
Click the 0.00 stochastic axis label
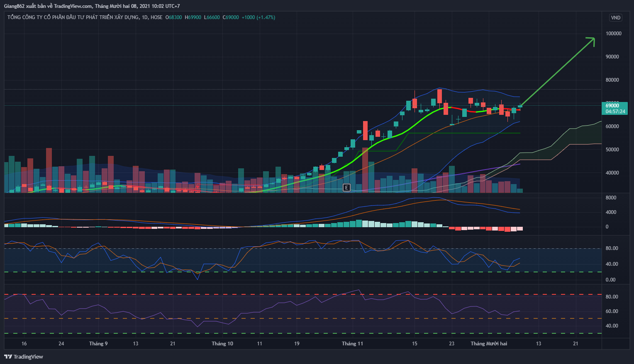tap(611, 280)
